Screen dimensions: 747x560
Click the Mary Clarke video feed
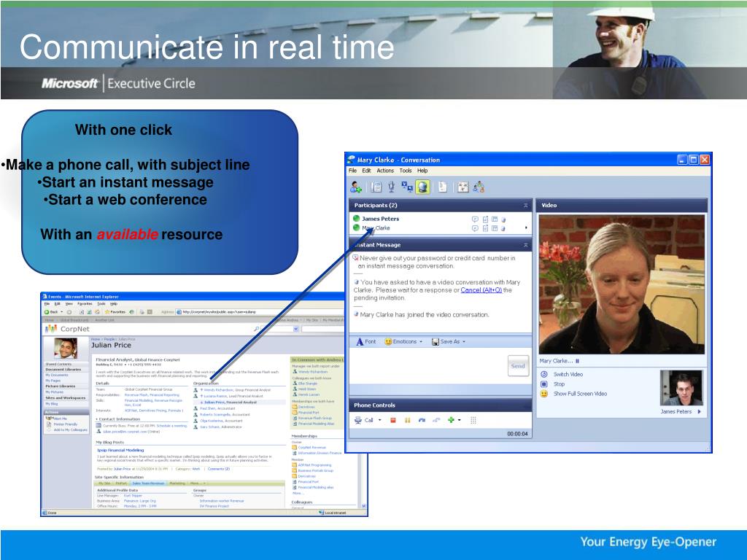click(x=622, y=284)
